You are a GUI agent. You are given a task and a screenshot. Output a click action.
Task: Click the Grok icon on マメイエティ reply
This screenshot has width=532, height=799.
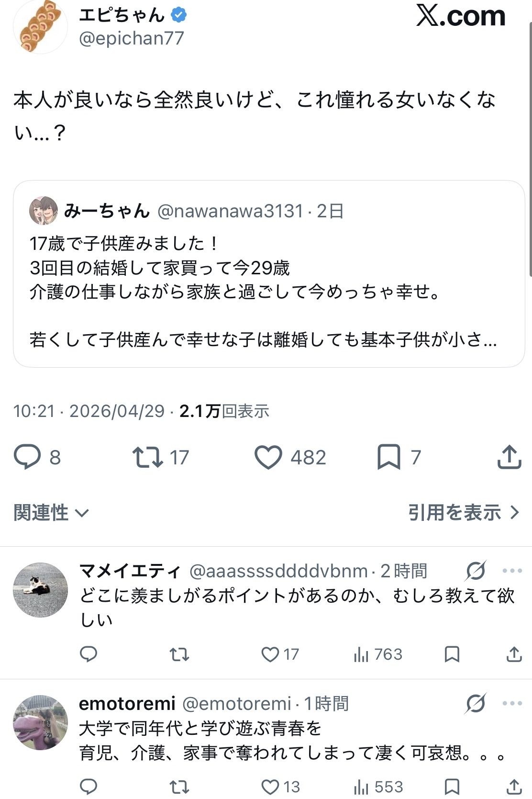point(476,571)
